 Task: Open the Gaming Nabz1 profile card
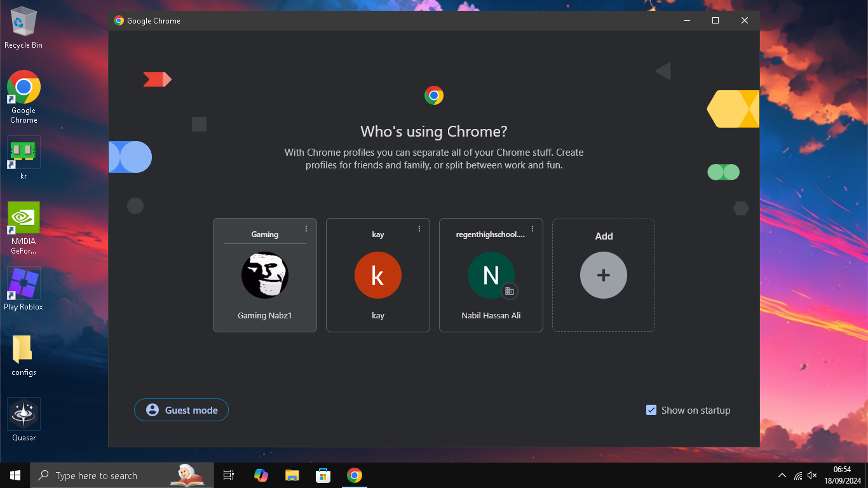point(265,275)
